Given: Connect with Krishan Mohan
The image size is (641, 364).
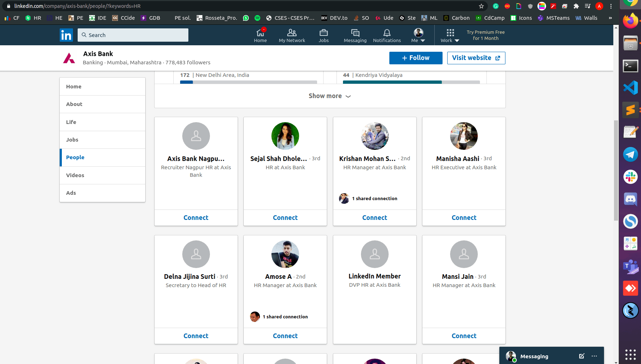Looking at the screenshot, I should coord(375,218).
